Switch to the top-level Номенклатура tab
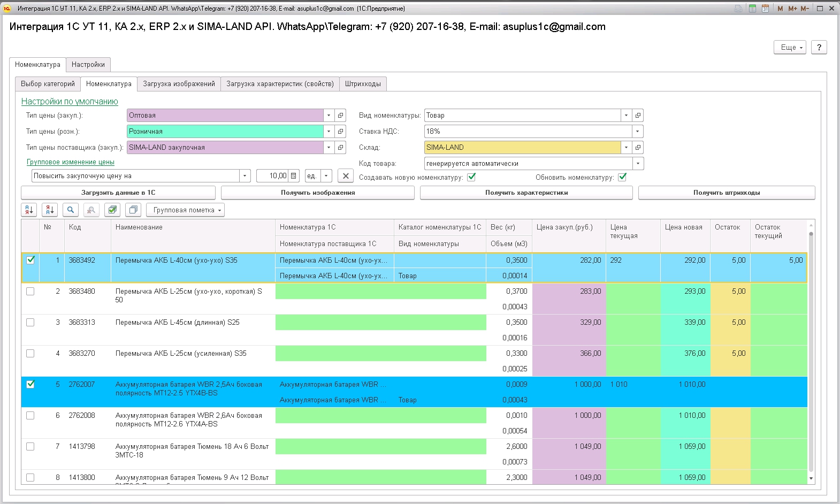Viewport: 840px width, 504px height. [x=37, y=65]
